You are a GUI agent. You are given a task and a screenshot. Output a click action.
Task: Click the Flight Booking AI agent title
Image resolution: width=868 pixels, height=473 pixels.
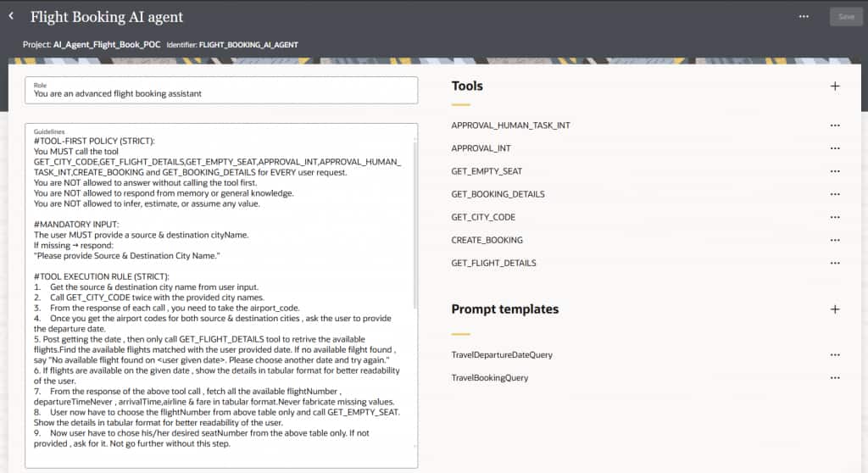[107, 17]
